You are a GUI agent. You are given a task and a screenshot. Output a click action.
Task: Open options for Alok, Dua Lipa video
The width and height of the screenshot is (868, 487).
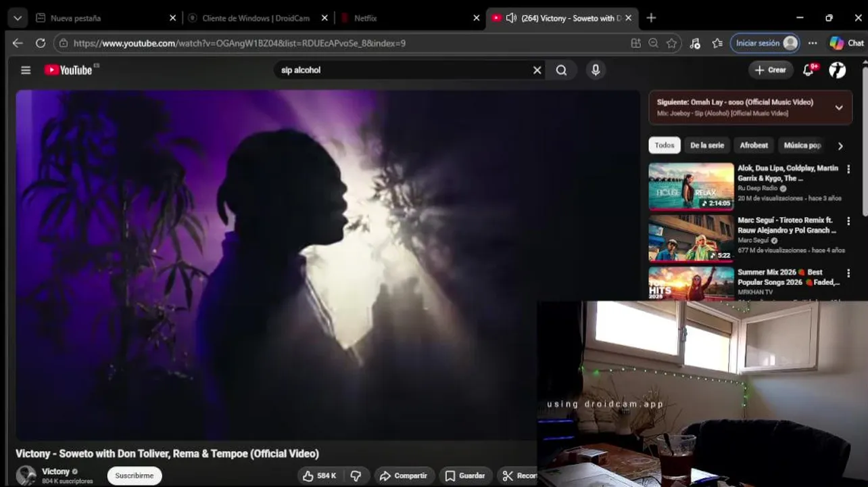pyautogui.click(x=848, y=169)
